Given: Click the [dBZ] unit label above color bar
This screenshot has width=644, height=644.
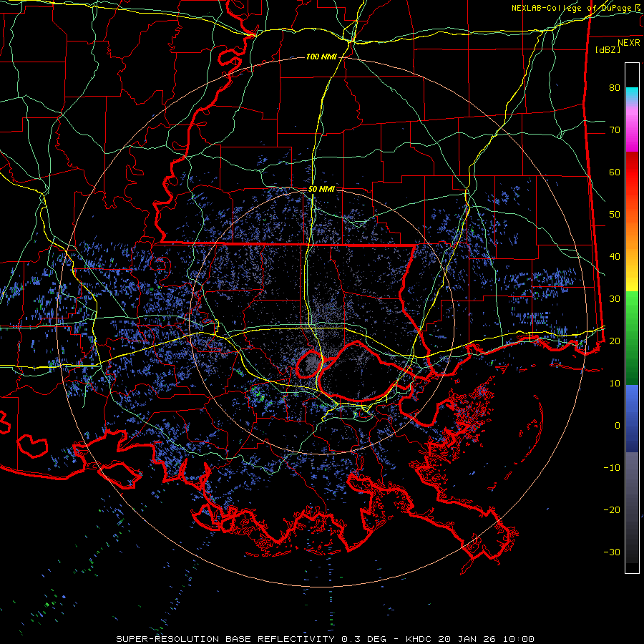Looking at the screenshot, I should 608,50.
